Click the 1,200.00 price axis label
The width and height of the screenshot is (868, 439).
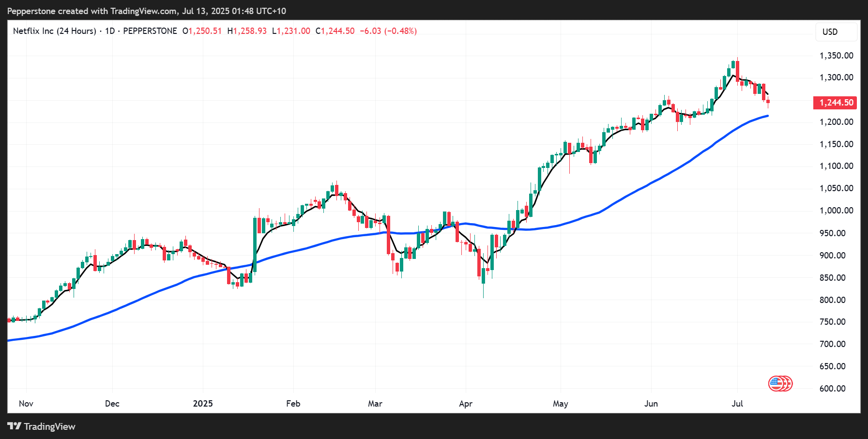point(836,122)
